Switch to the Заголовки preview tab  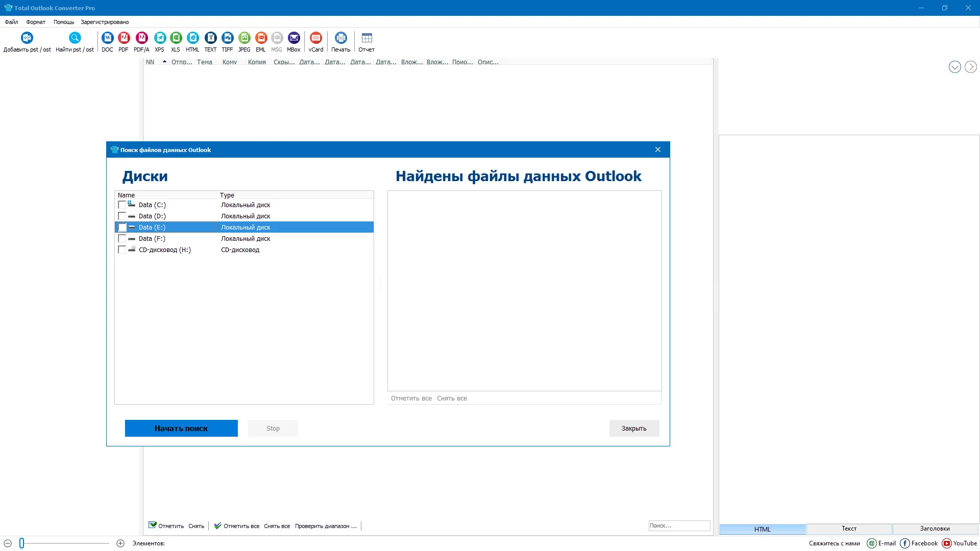click(935, 529)
